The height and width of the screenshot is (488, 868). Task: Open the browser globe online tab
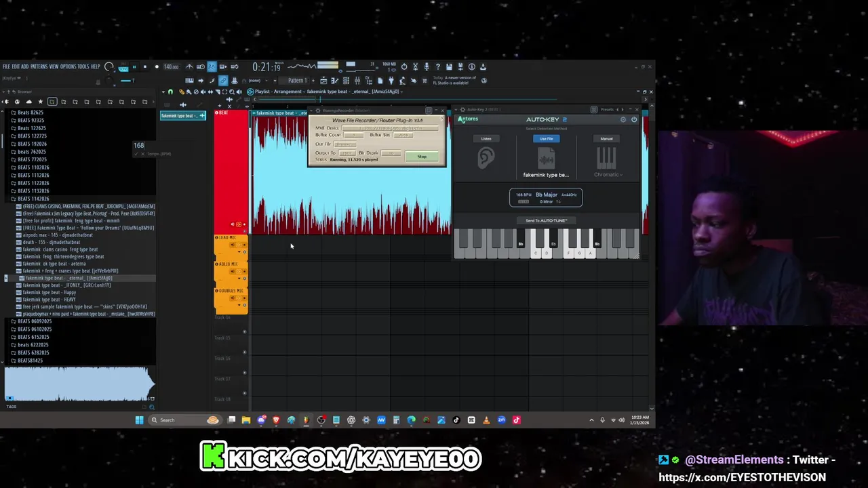[17, 102]
